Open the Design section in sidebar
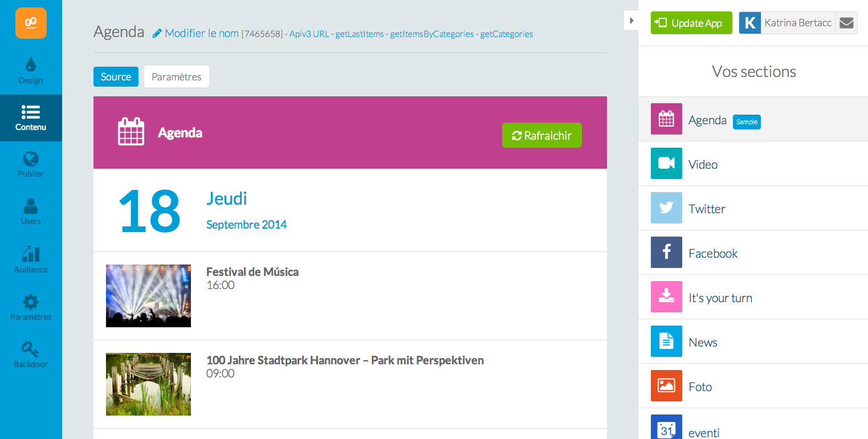The image size is (868, 439). coord(31,71)
